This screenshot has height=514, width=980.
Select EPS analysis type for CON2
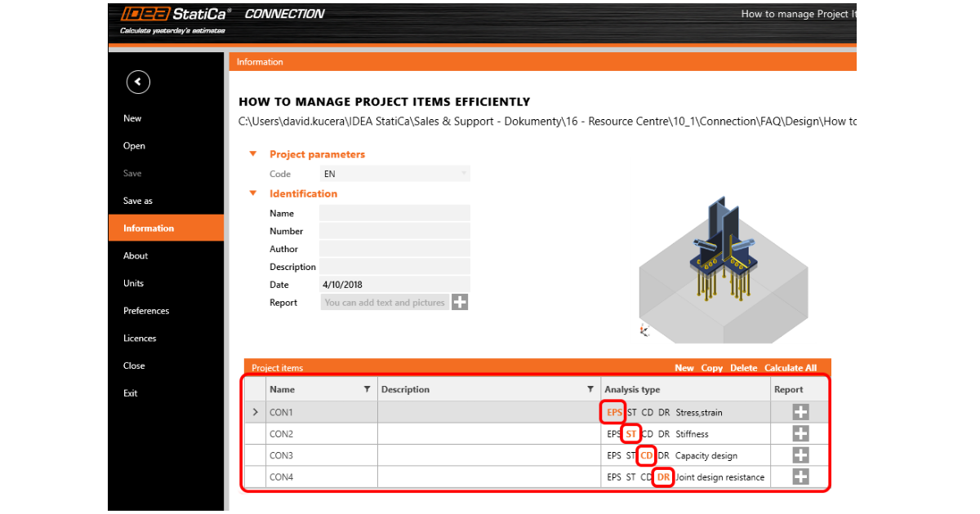pos(614,434)
